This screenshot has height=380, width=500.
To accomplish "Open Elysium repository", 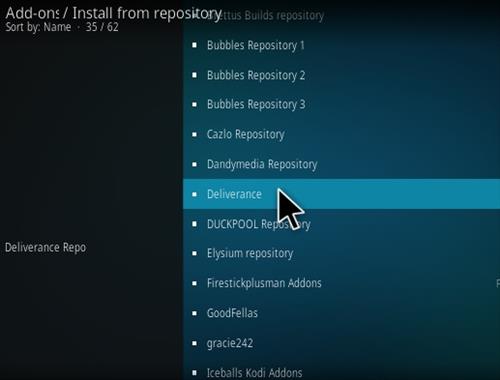I will click(x=341, y=253).
